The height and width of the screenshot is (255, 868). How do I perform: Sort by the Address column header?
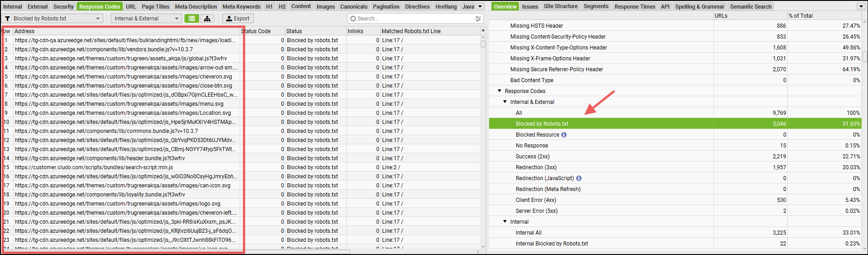(127, 31)
